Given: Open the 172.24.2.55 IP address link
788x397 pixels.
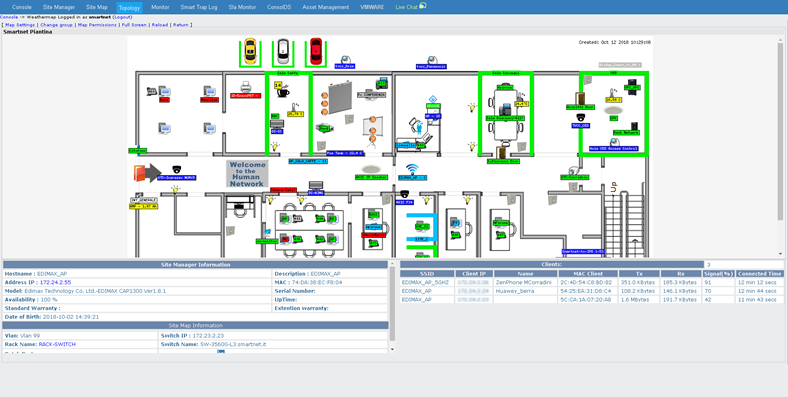Looking at the screenshot, I should coord(56,282).
